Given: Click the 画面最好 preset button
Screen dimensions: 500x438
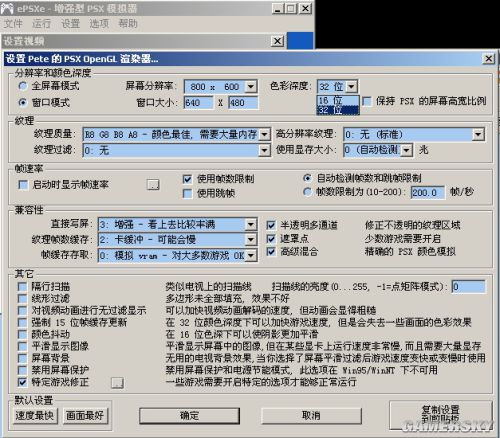Looking at the screenshot, I should (x=85, y=416).
